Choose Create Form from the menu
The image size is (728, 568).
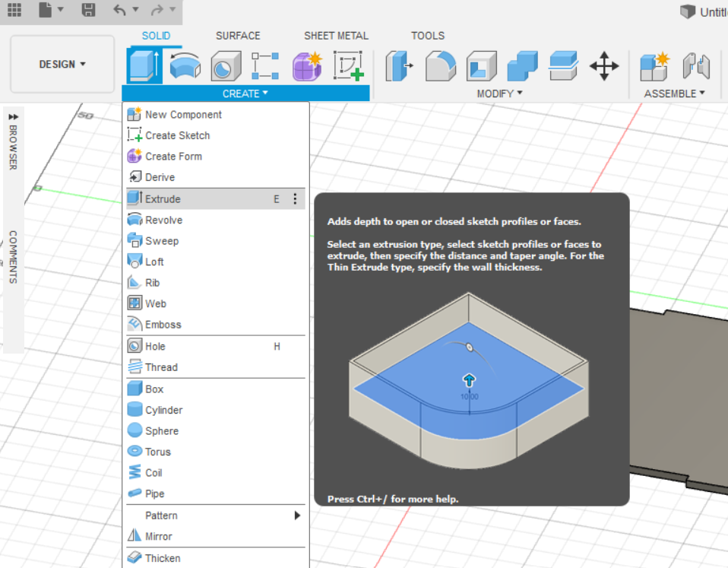pos(216,156)
